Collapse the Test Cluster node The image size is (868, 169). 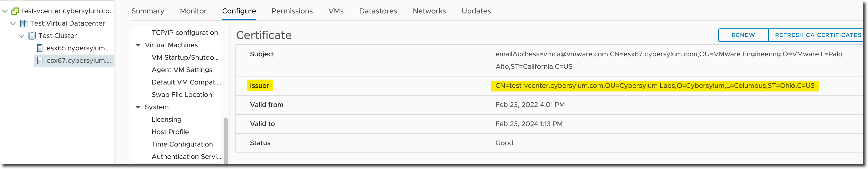point(21,36)
